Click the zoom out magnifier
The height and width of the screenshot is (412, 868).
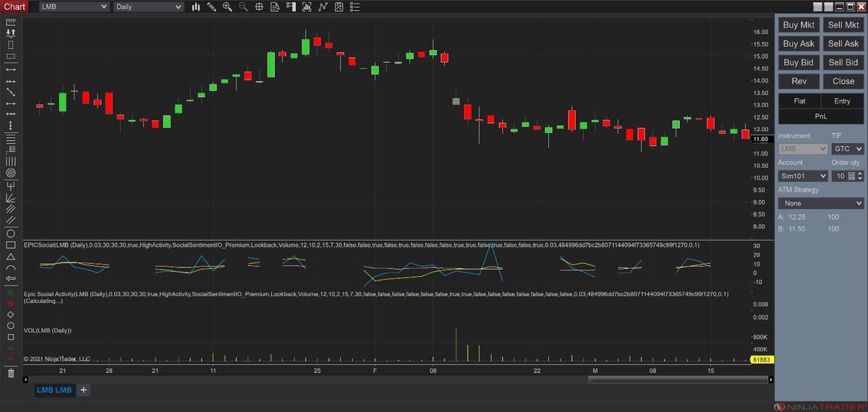click(x=243, y=7)
